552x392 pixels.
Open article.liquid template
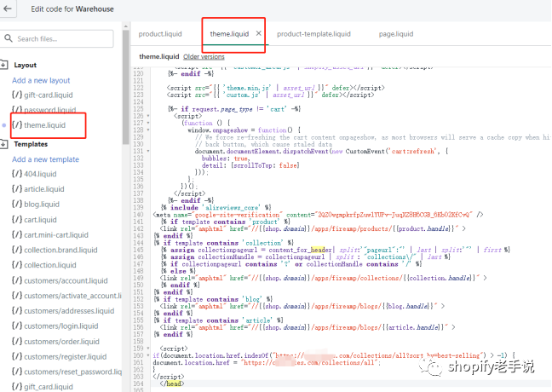tap(38, 189)
